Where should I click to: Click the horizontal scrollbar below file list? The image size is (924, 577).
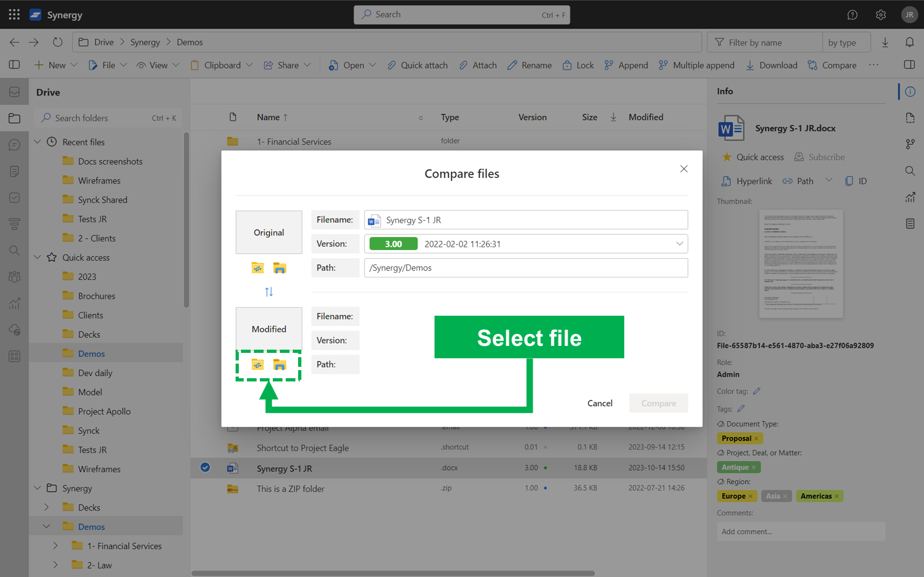point(393,573)
